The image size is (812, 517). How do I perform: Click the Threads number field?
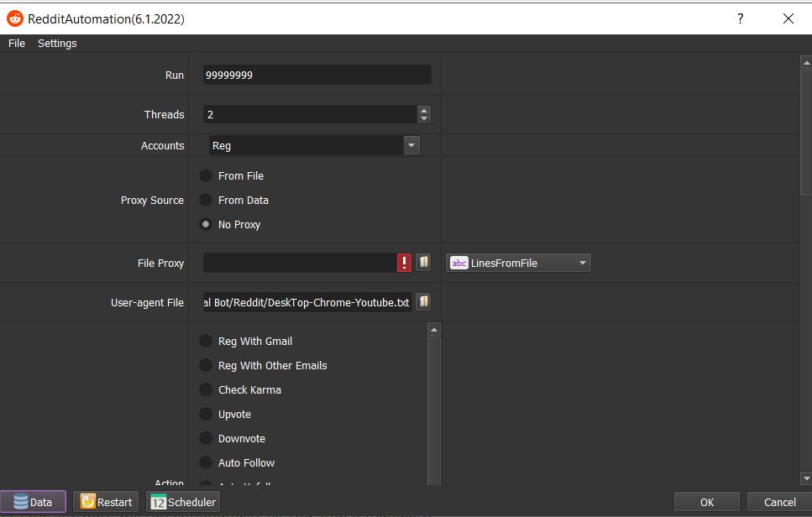[x=310, y=114]
